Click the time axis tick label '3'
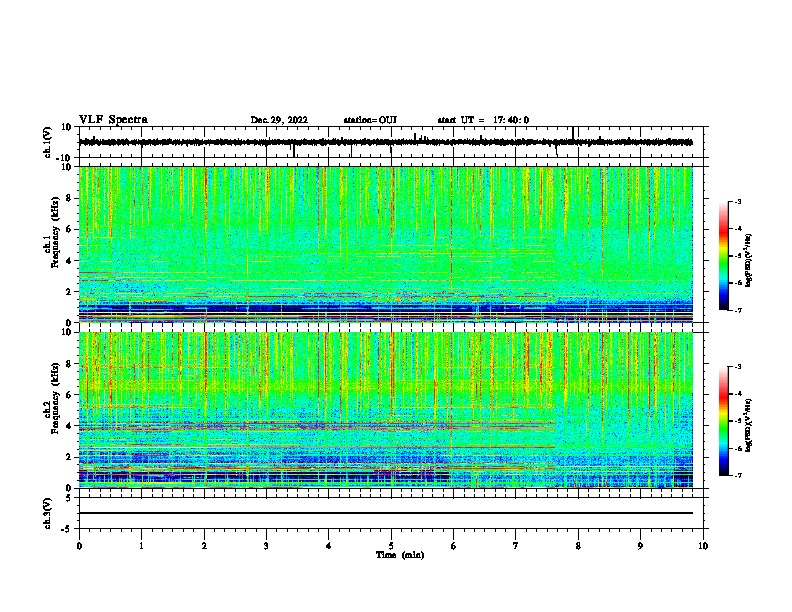The width and height of the screenshot is (792, 612). coord(266,545)
